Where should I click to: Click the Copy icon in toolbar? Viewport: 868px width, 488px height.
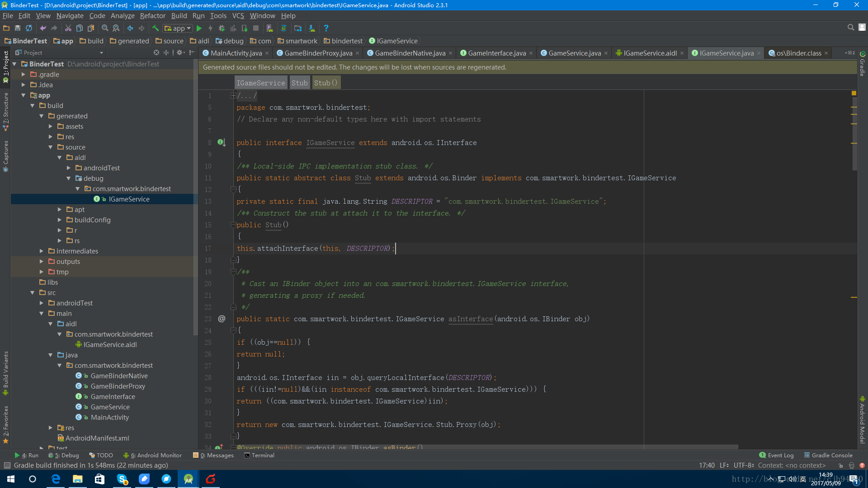click(80, 28)
